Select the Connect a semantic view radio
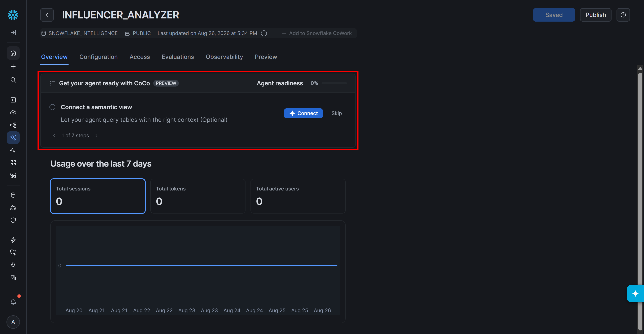 pos(52,107)
